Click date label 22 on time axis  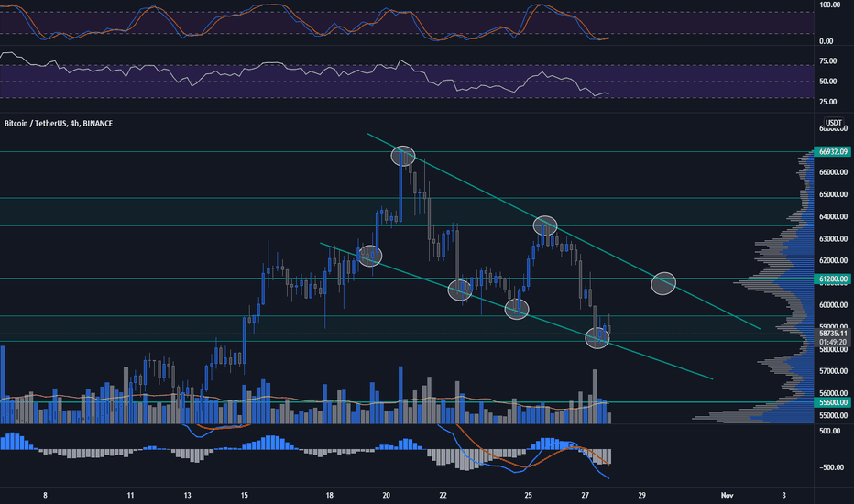(443, 495)
